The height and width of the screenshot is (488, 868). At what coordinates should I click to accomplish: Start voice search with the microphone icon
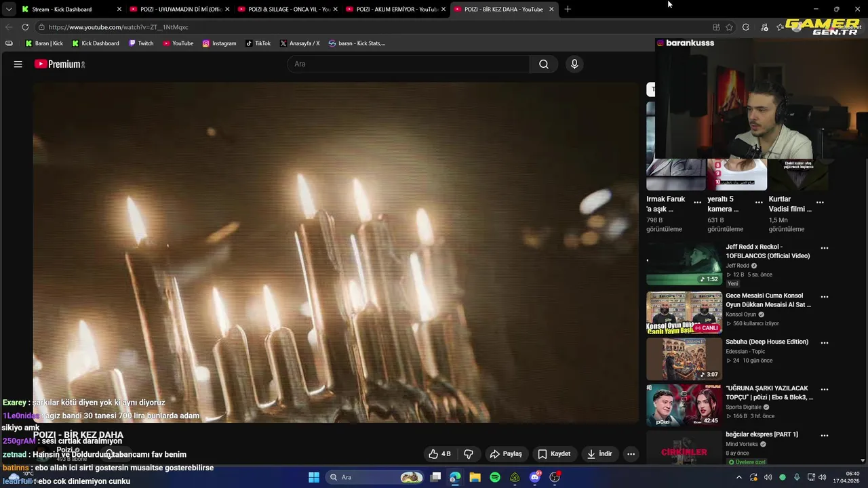tap(574, 64)
